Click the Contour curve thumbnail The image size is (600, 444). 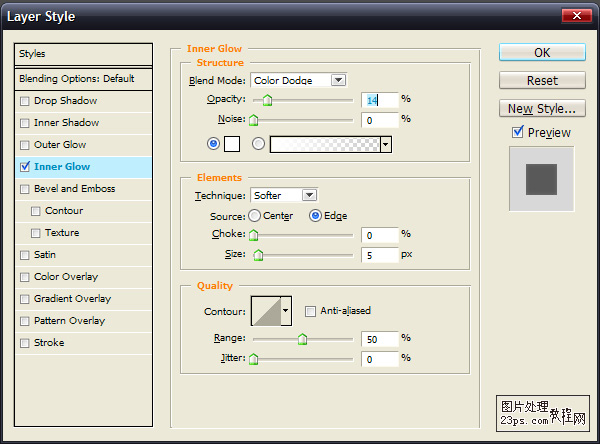click(x=266, y=311)
